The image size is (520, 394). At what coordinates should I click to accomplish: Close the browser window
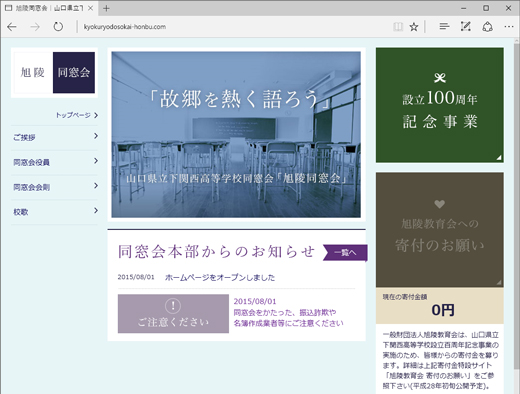(x=508, y=8)
